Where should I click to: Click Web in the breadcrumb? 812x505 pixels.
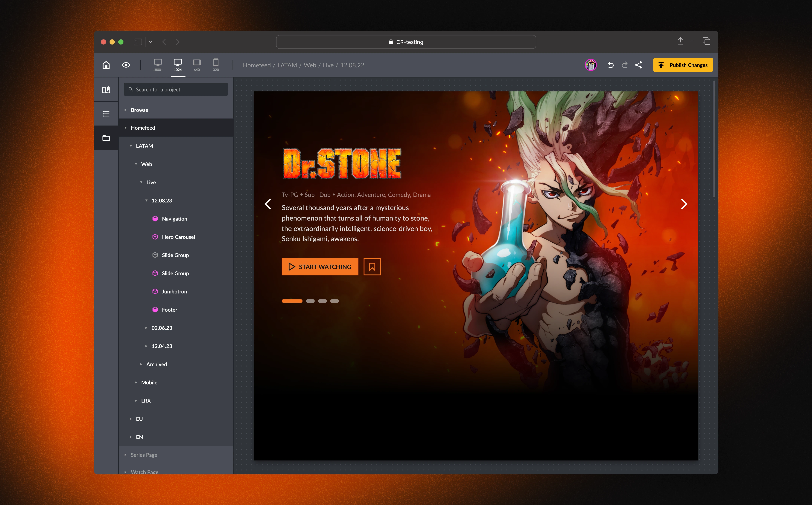point(310,65)
